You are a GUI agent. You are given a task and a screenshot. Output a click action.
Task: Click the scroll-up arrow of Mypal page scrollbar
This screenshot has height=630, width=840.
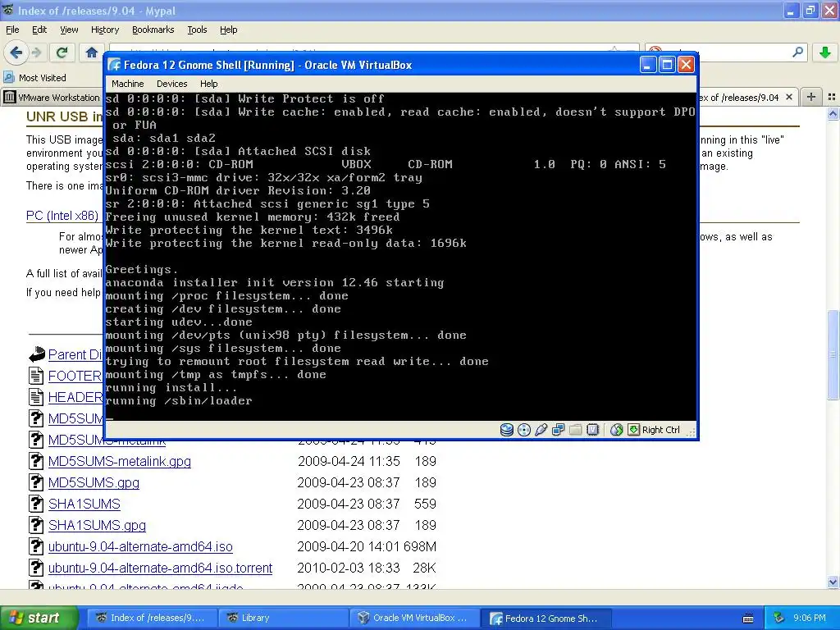pyautogui.click(x=833, y=113)
